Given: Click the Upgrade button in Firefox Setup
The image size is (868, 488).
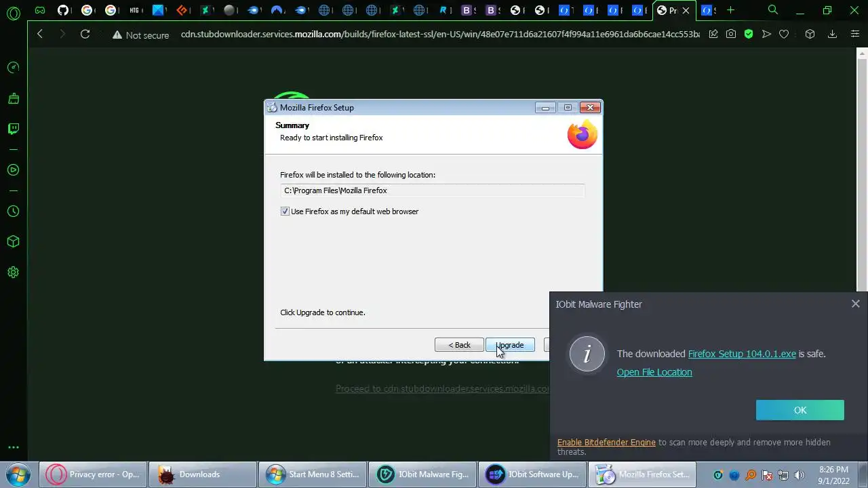Looking at the screenshot, I should click(x=510, y=345).
